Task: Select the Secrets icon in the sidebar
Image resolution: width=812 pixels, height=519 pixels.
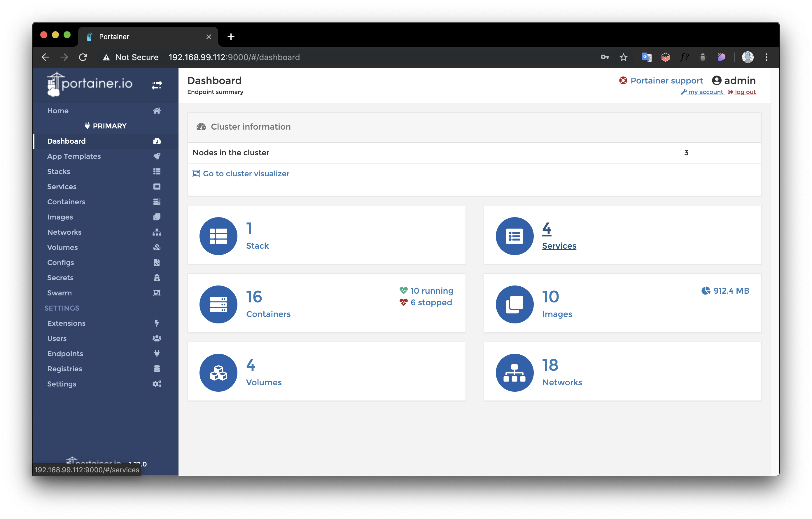Action: pyautogui.click(x=156, y=277)
